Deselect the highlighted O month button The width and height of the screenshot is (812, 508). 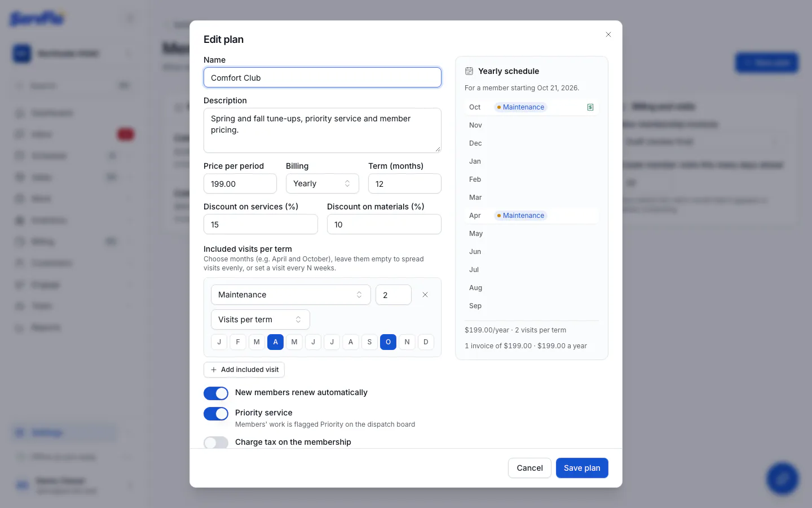[x=388, y=342]
